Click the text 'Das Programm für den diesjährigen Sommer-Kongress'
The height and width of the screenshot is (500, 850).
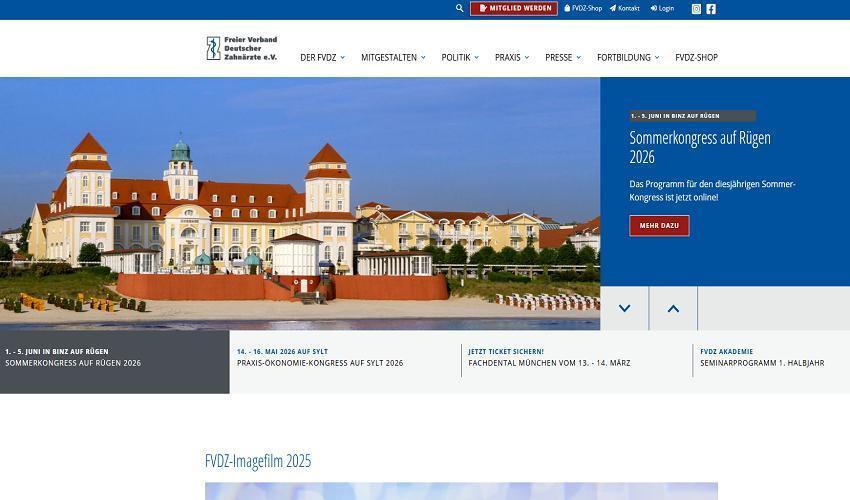(x=712, y=190)
